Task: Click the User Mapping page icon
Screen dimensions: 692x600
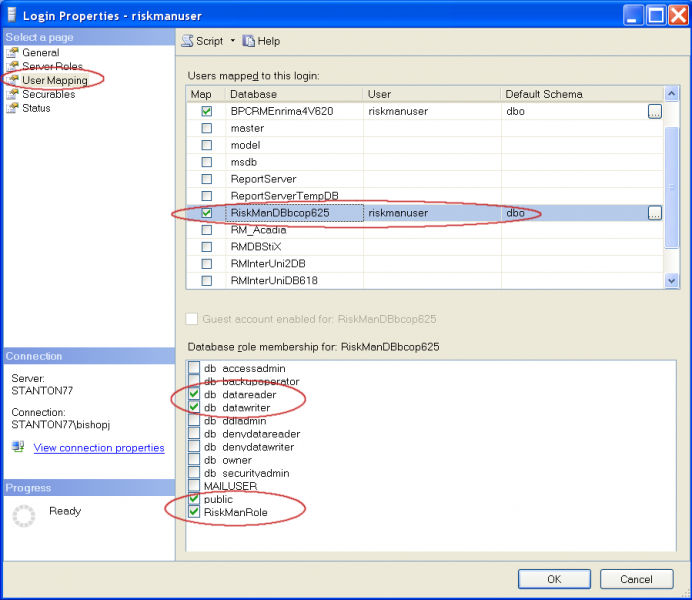Action: pyautogui.click(x=12, y=80)
